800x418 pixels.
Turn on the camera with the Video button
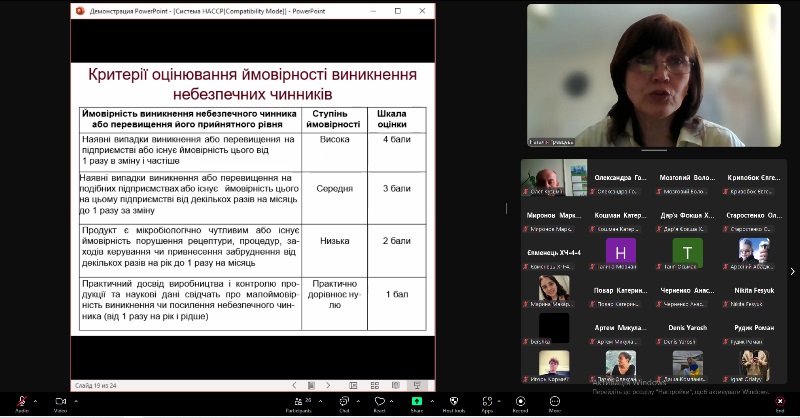[61, 404]
